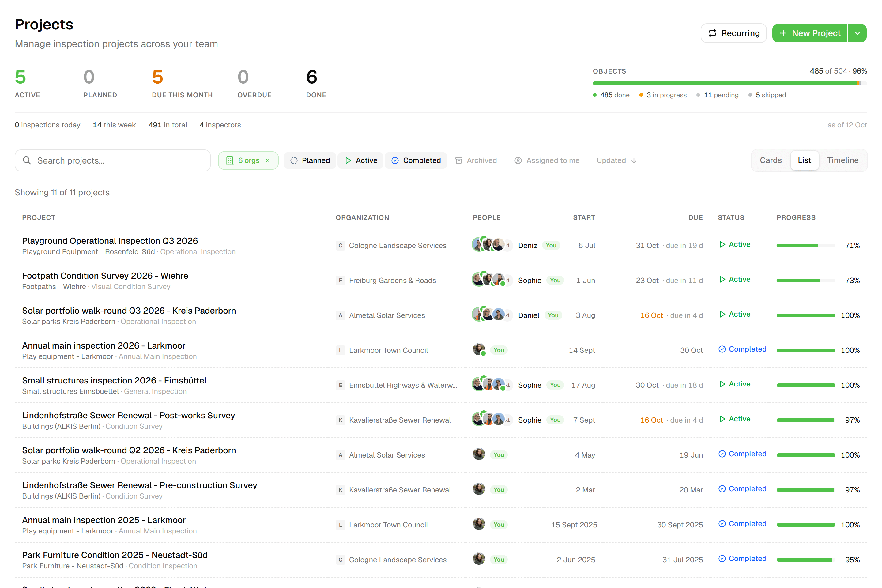Switch to the List view
The height and width of the screenshot is (588, 882).
pyautogui.click(x=805, y=160)
